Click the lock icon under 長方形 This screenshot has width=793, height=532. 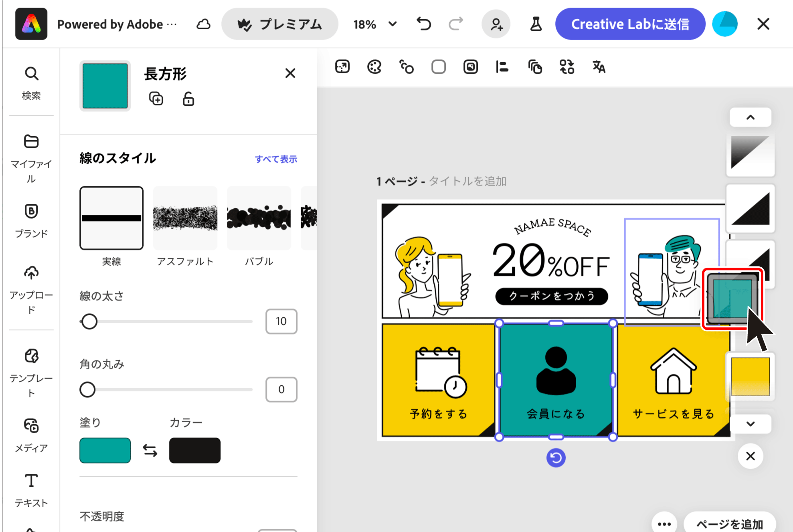pyautogui.click(x=188, y=99)
